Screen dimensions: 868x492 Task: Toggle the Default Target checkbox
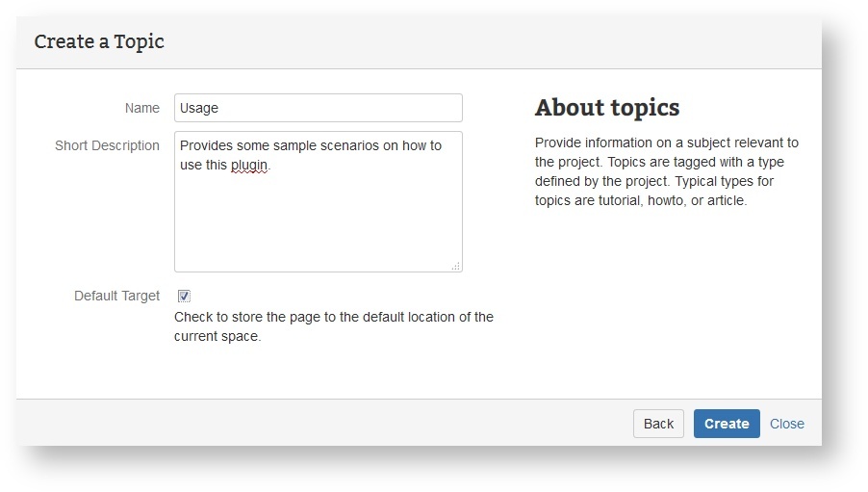click(x=184, y=297)
